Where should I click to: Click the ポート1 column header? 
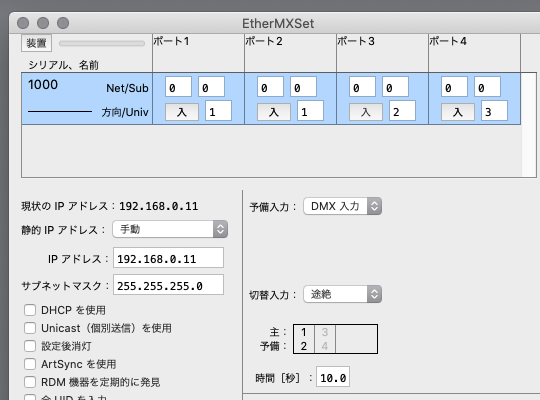click(x=198, y=53)
